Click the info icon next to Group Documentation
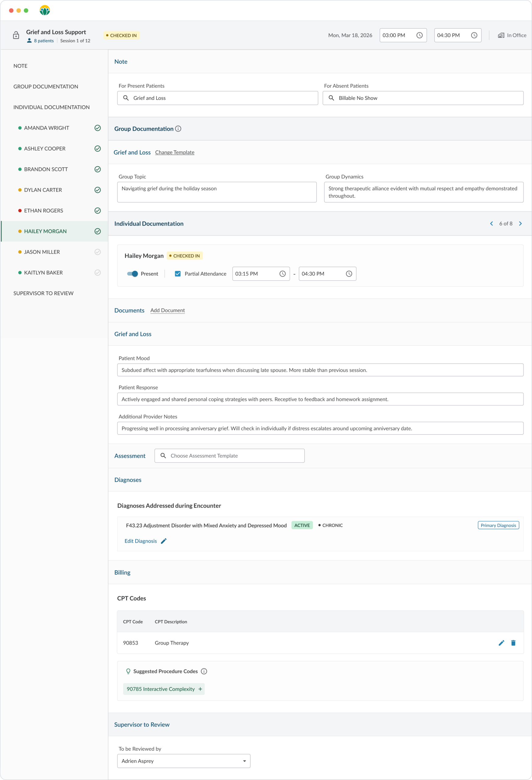 tap(178, 129)
